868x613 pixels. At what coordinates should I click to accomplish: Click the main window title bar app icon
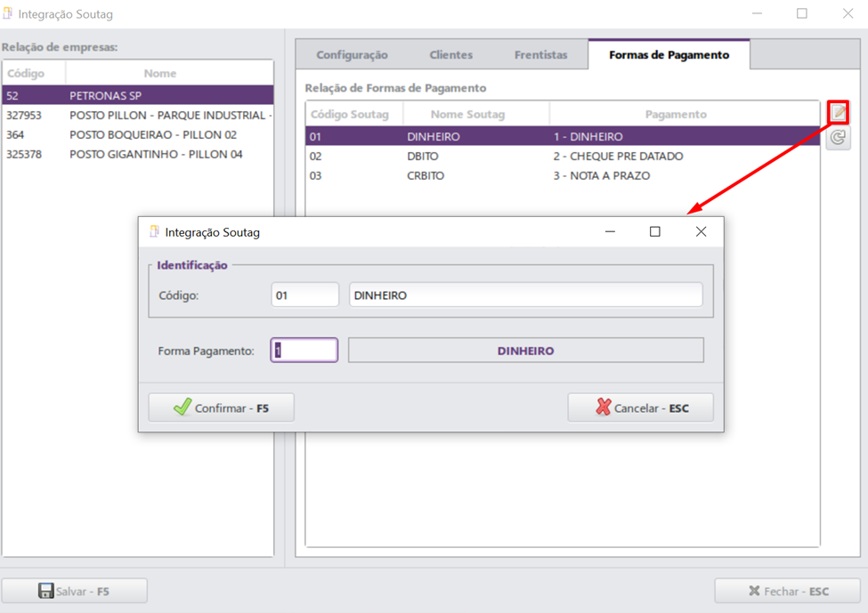[x=8, y=14]
